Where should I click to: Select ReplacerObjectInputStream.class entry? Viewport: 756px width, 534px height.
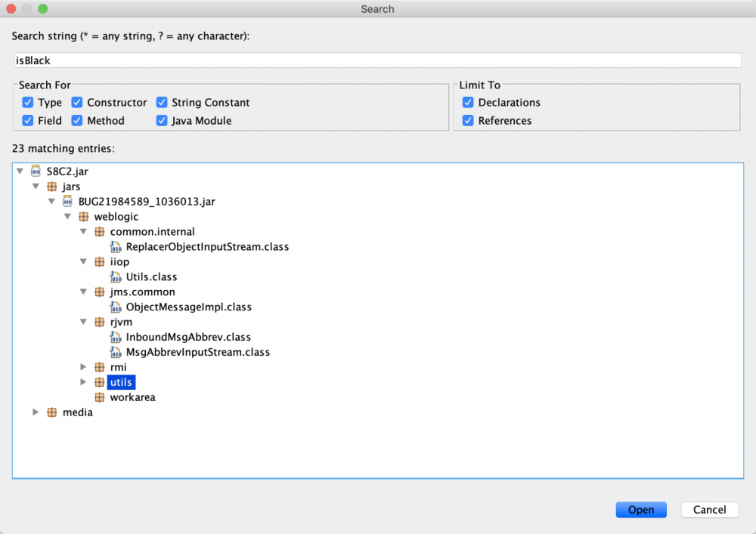[x=207, y=246]
